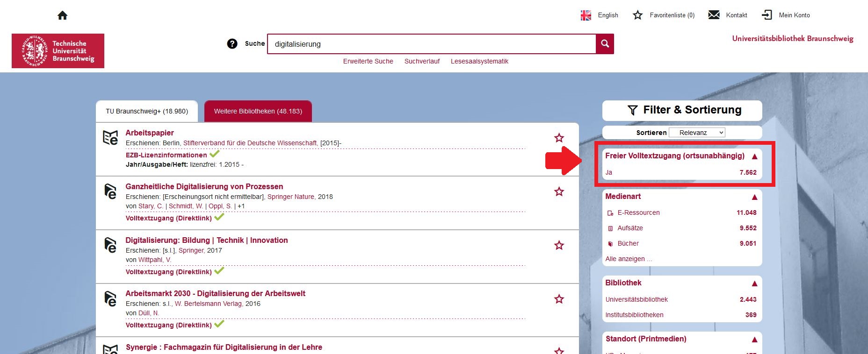Click the E-Ressourcen media type icon
The image size is (868, 354).
pyautogui.click(x=610, y=213)
